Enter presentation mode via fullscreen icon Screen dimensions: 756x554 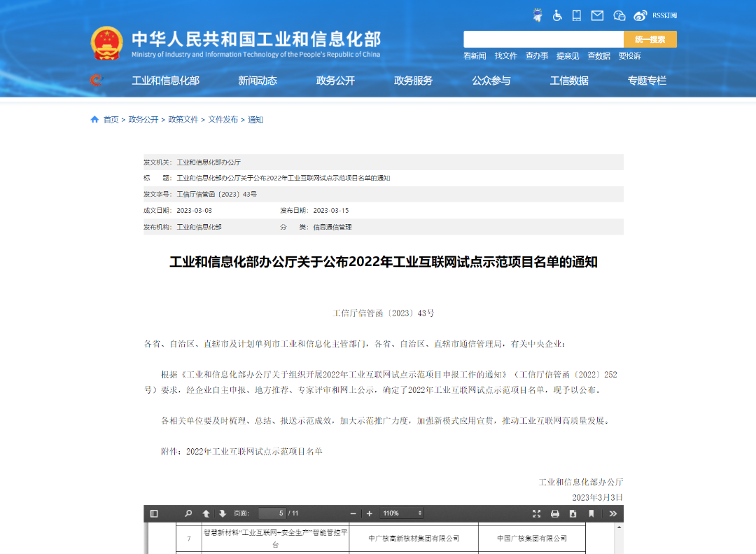(x=537, y=513)
